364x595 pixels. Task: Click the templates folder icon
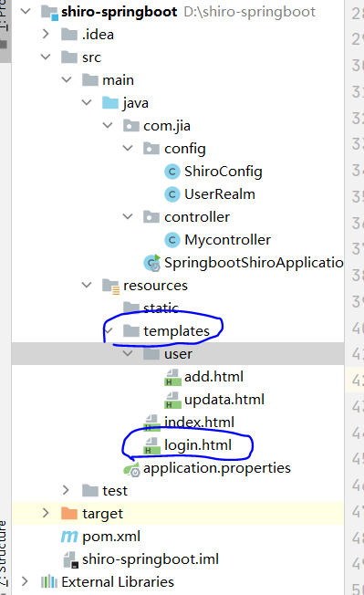(130, 331)
